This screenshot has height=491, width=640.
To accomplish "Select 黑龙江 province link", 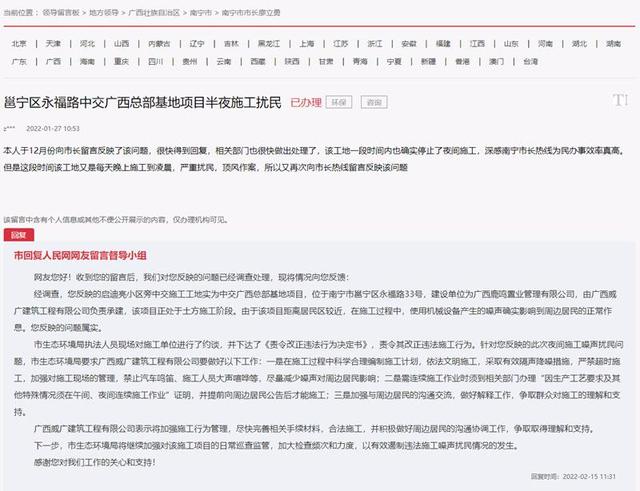I will pos(269,43).
